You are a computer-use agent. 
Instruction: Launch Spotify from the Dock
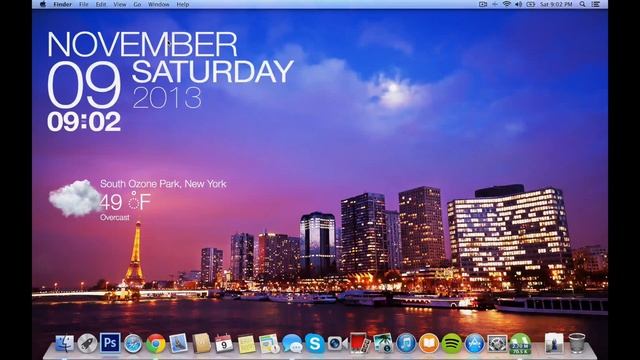pos(451,344)
